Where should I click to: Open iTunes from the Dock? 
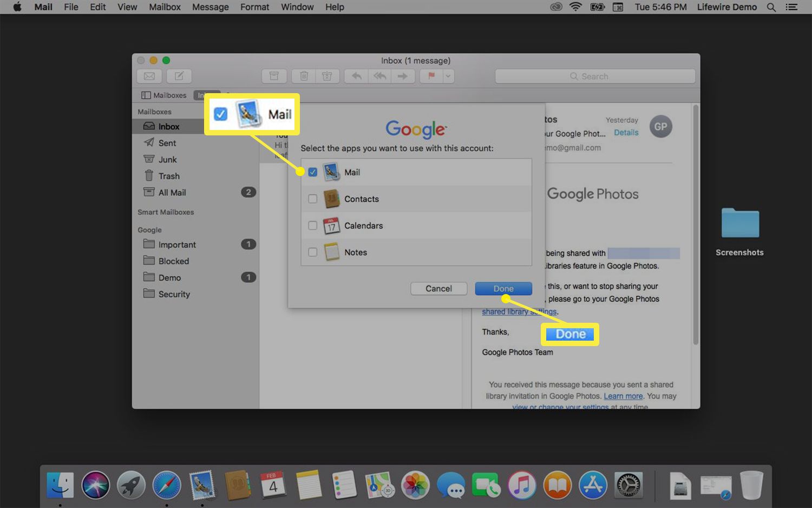point(522,485)
